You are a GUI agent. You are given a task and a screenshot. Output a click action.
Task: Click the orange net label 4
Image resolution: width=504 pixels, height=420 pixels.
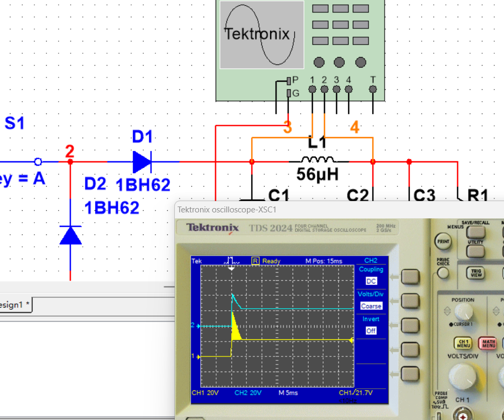click(x=354, y=127)
